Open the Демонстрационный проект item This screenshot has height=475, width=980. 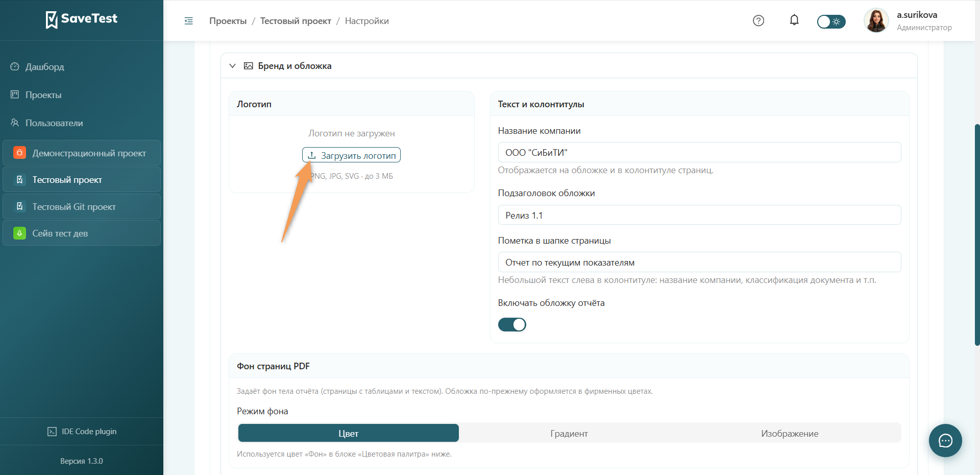82,153
